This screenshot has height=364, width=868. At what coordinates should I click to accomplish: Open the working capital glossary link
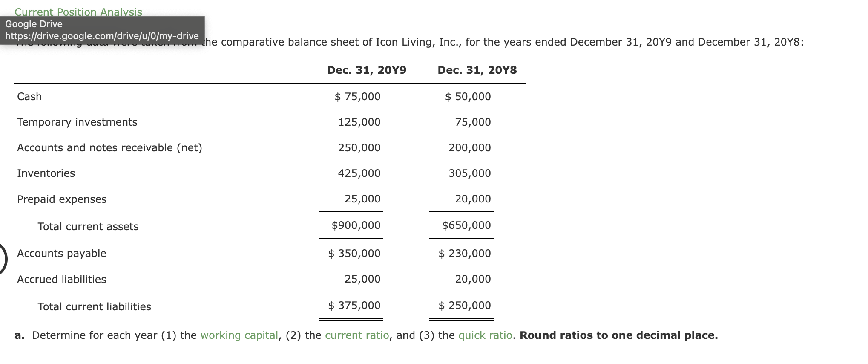239,335
